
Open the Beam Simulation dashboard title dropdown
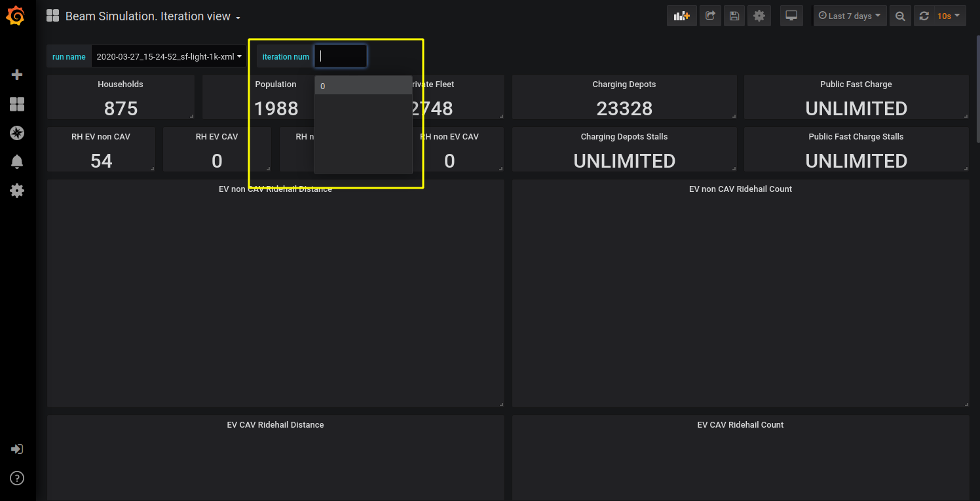tap(153, 16)
